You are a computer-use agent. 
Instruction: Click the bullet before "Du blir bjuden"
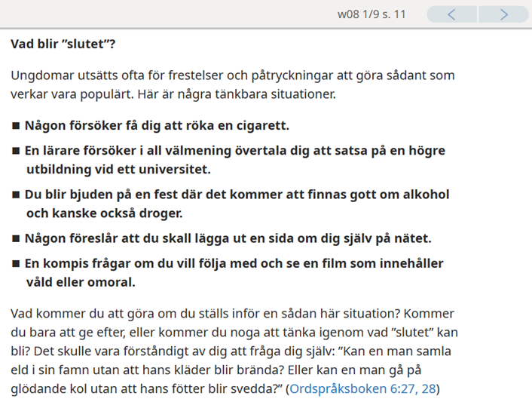16,195
